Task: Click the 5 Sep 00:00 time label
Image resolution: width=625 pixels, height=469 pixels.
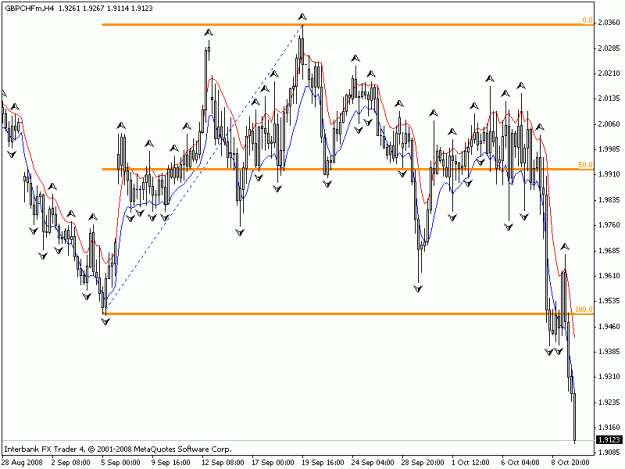Action: click(x=121, y=463)
